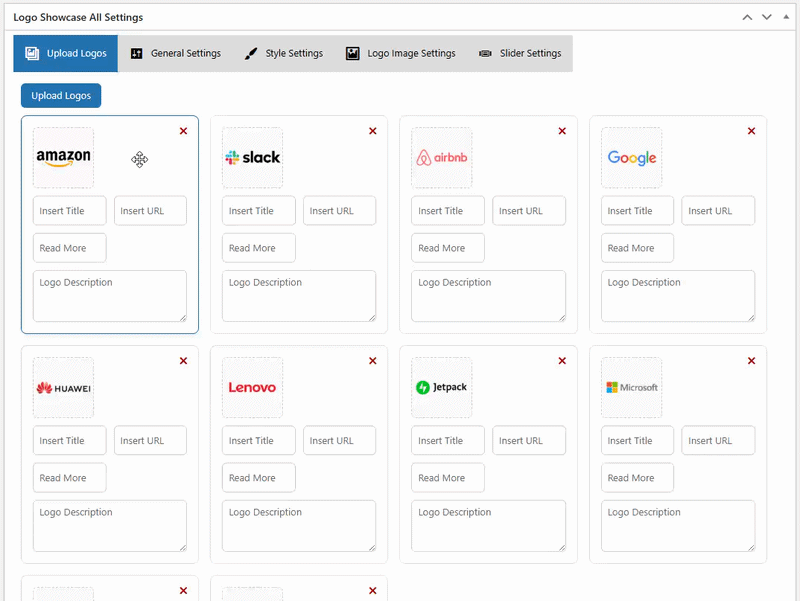Image resolution: width=800 pixels, height=601 pixels.
Task: Remove the amazon logo card
Action: (x=183, y=131)
